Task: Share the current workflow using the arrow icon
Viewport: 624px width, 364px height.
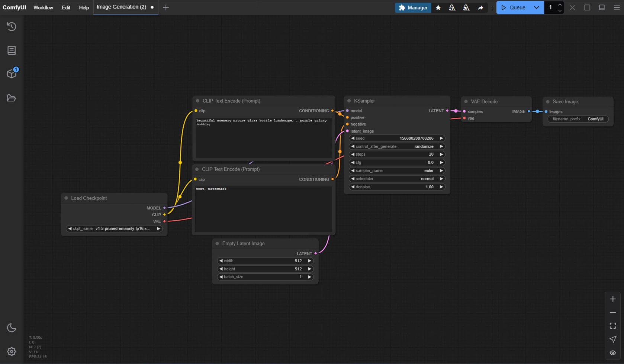Action: point(480,7)
